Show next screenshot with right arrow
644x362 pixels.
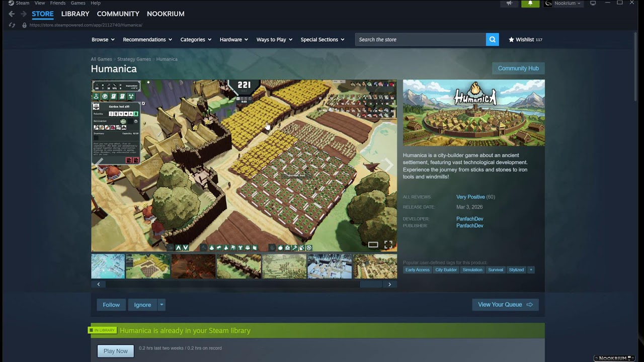(388, 164)
